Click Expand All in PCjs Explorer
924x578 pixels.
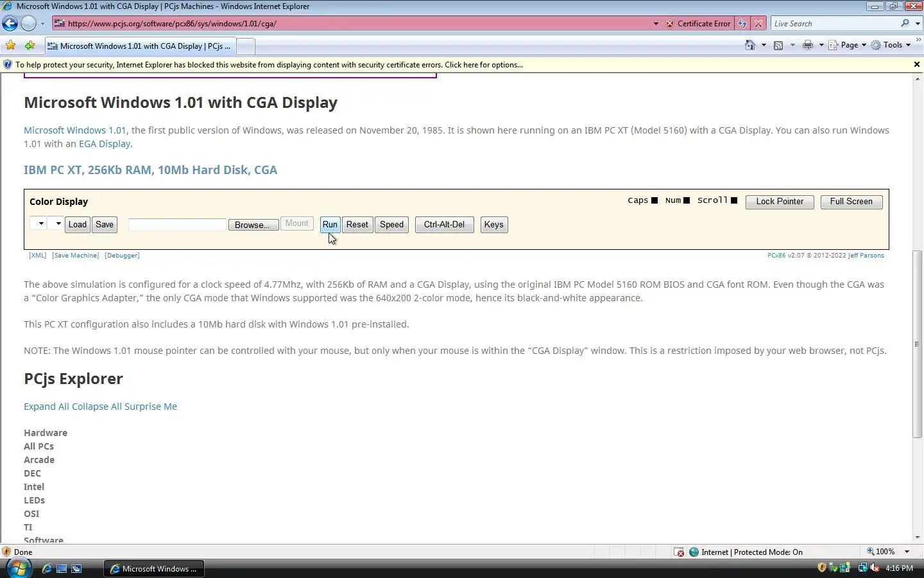pos(46,407)
